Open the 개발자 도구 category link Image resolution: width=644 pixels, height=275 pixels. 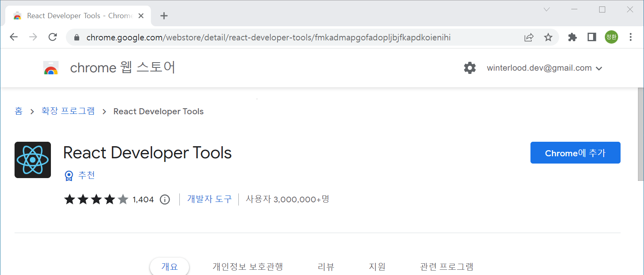pos(209,199)
